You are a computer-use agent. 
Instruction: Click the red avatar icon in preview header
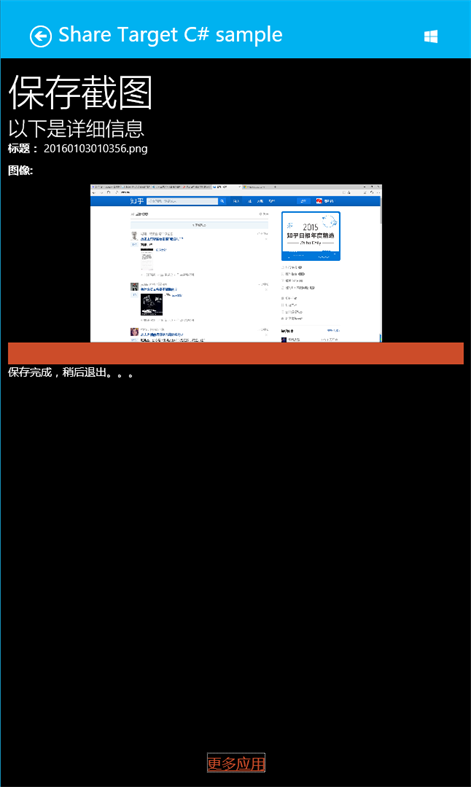[x=319, y=201]
